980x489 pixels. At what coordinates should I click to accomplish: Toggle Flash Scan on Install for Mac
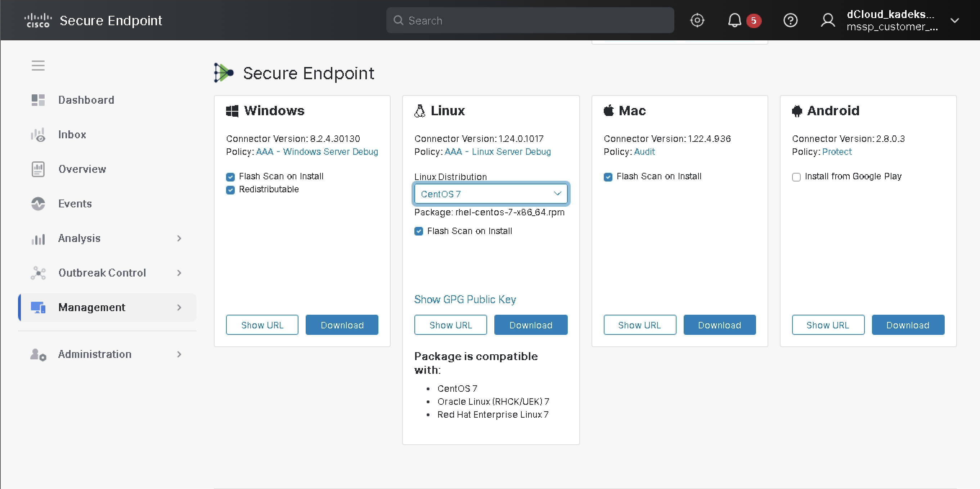coord(608,177)
